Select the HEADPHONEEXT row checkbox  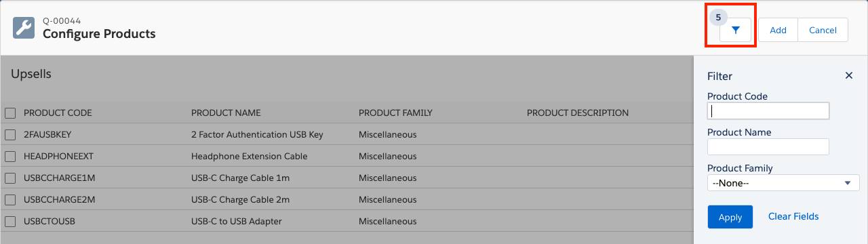pyautogui.click(x=10, y=157)
